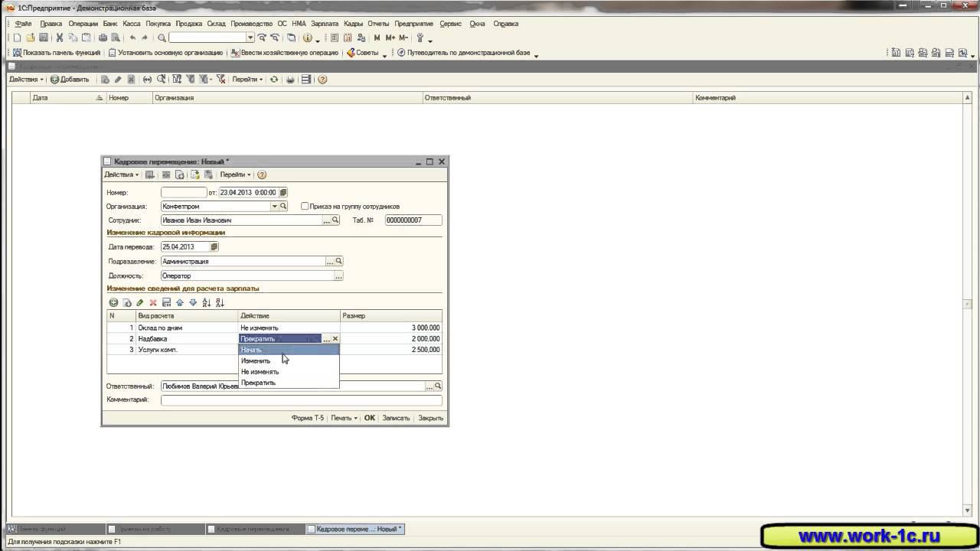Move the table row up

[180, 303]
